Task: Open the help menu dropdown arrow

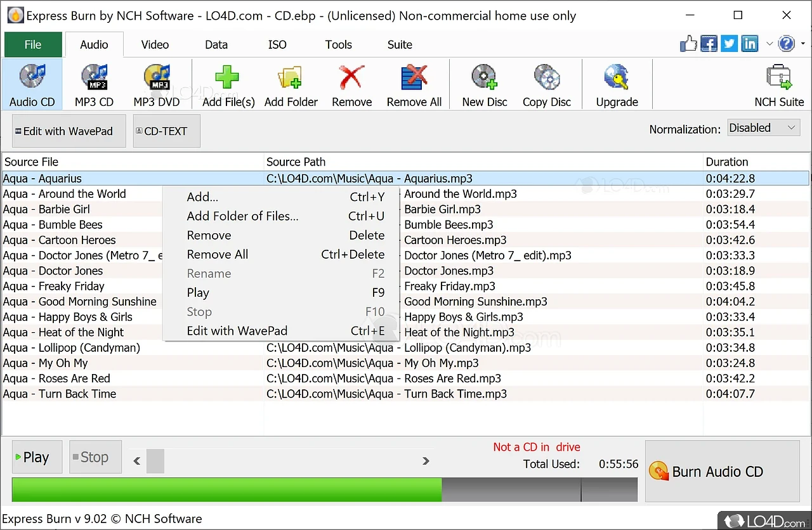Action: (x=803, y=44)
